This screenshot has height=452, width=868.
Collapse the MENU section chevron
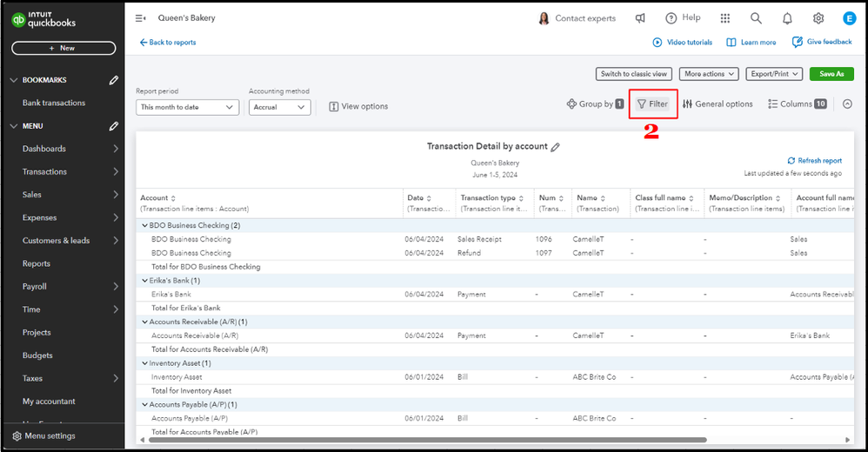click(14, 126)
